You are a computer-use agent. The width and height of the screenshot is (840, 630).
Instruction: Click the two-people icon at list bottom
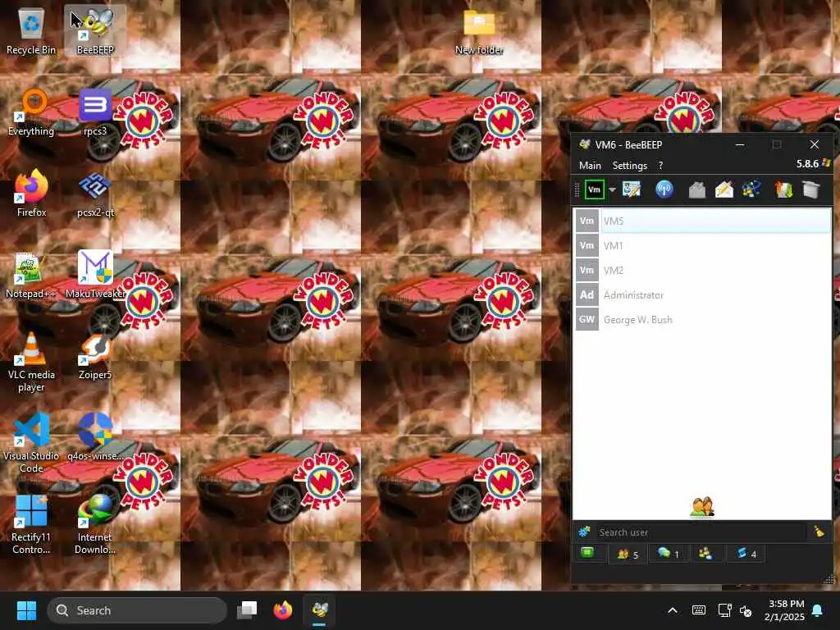click(702, 507)
